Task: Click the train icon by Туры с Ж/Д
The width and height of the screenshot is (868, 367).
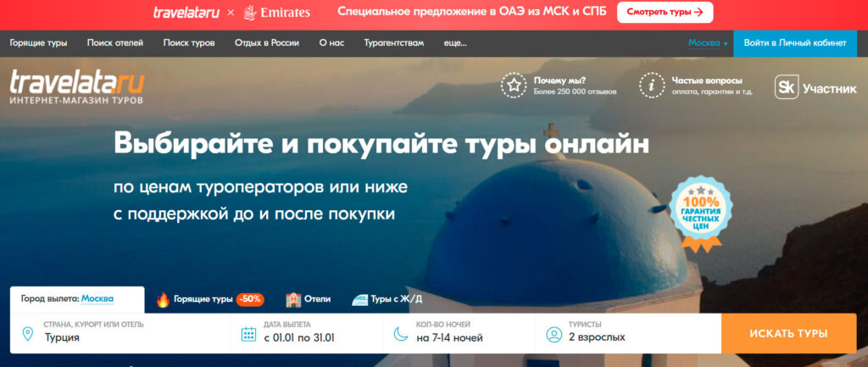Action: click(x=359, y=299)
